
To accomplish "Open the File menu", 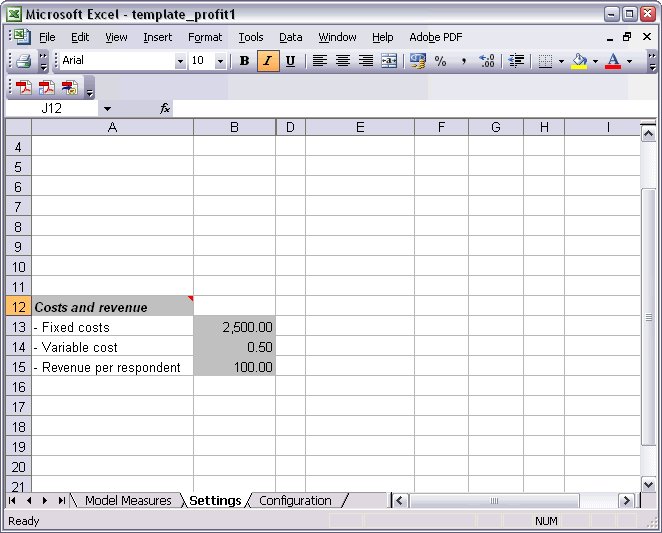I will tap(47, 37).
